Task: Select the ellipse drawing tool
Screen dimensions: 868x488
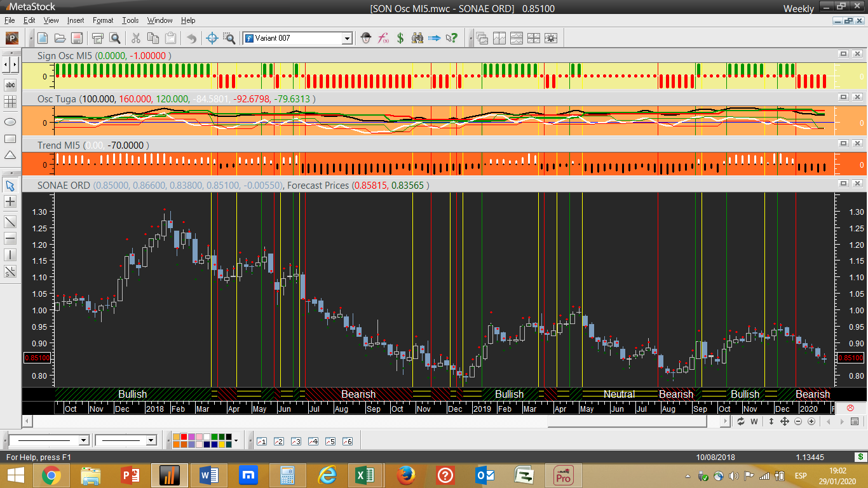Action: coord(10,121)
